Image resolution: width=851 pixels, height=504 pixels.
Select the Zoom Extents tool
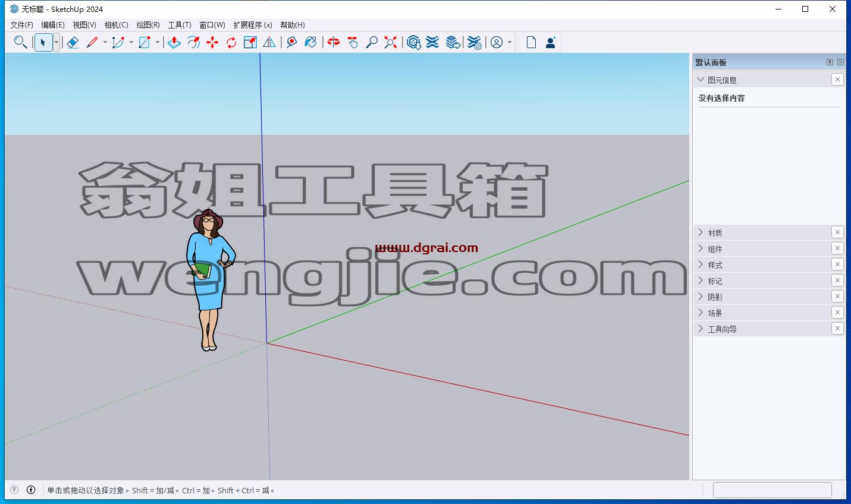coord(391,42)
